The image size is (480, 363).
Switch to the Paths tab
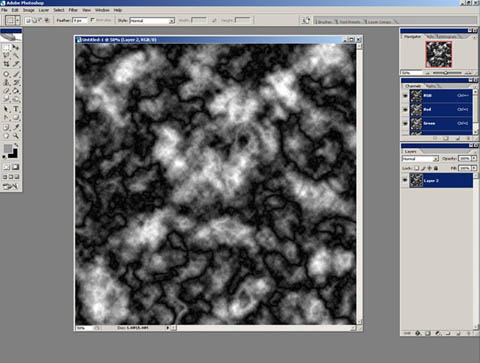[431, 86]
